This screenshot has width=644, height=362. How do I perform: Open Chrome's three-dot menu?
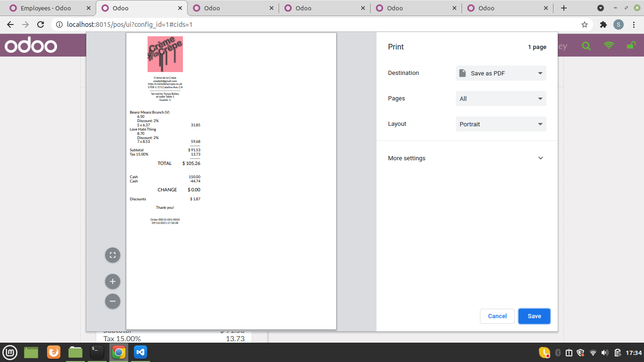click(x=634, y=24)
